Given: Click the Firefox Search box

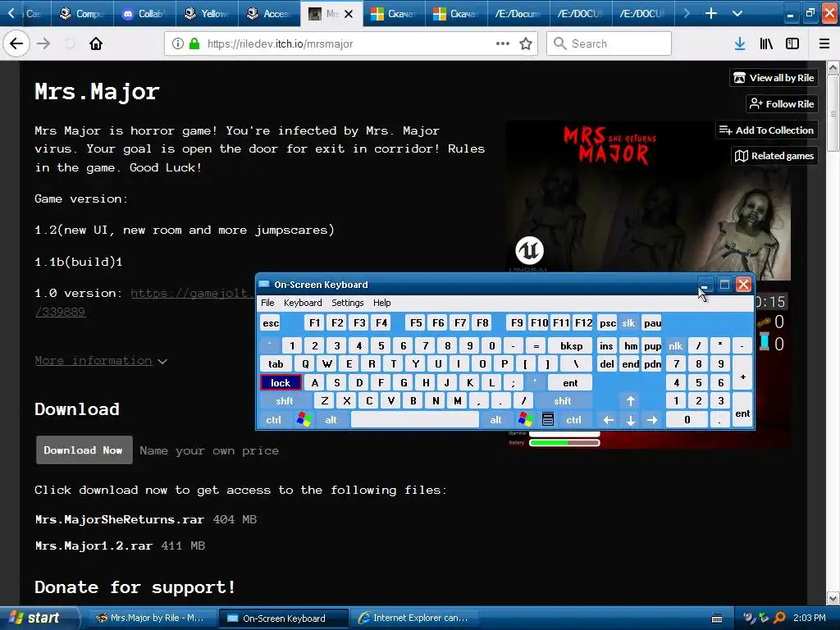Looking at the screenshot, I should tap(609, 43).
